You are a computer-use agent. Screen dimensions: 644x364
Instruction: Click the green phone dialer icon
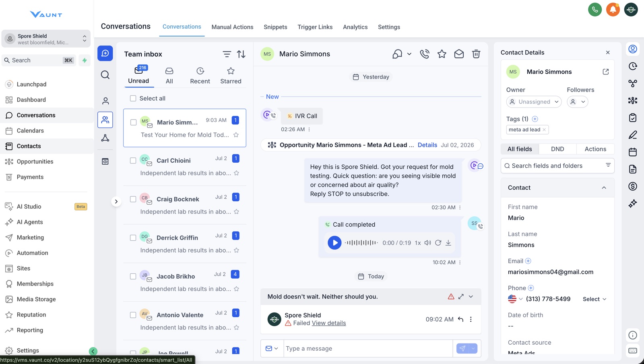click(595, 9)
